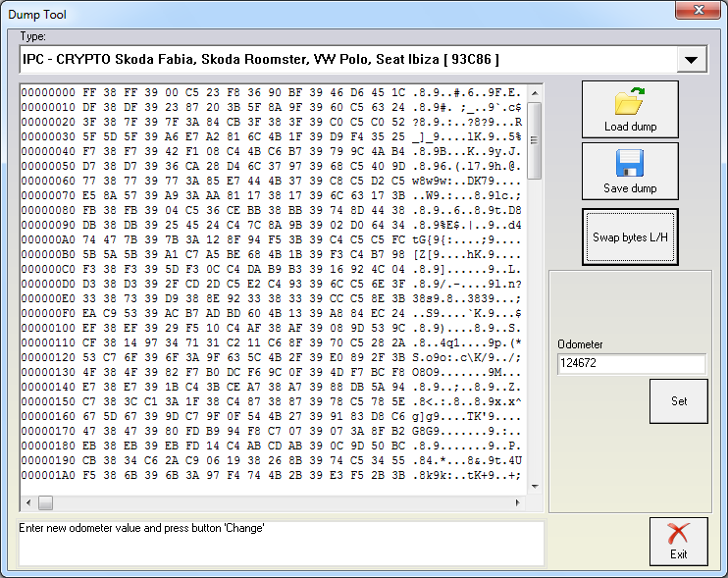728x578 pixels.
Task: Click the horizontal scrollbar thumb
Action: click(45, 502)
